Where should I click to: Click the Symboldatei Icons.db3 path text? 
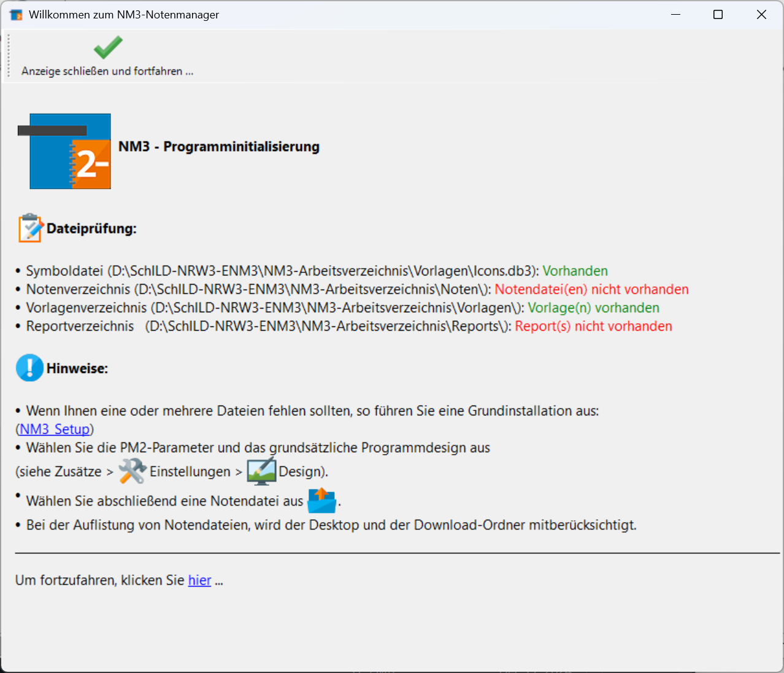click(x=322, y=271)
